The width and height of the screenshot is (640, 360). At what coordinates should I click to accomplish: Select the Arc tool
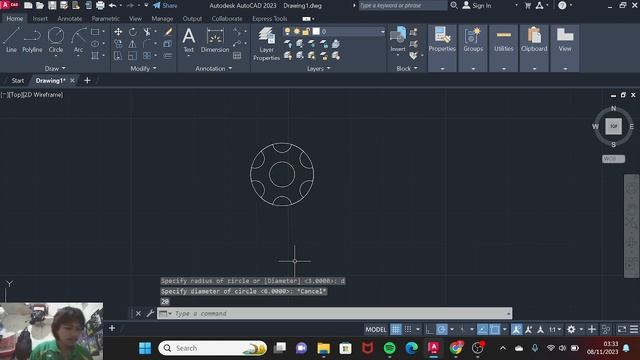click(x=78, y=40)
